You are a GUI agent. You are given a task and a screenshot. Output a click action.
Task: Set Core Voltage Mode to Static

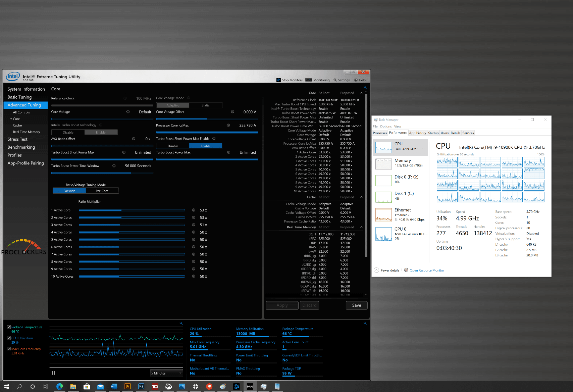coord(205,105)
